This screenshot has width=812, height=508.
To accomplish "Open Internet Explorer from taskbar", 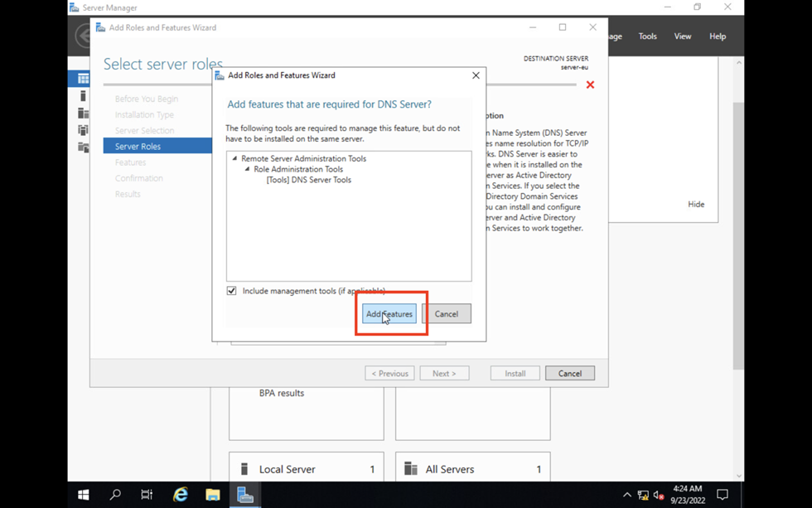I will click(180, 495).
